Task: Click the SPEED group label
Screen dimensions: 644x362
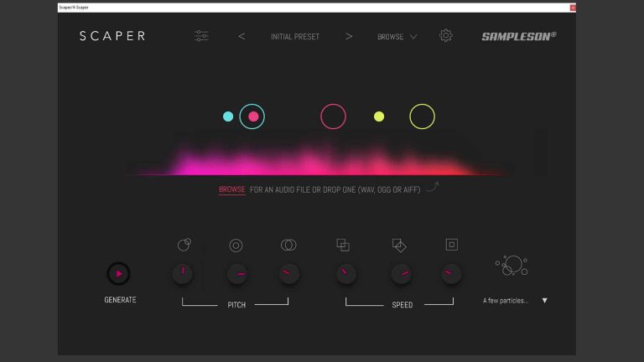Action: pyautogui.click(x=402, y=305)
